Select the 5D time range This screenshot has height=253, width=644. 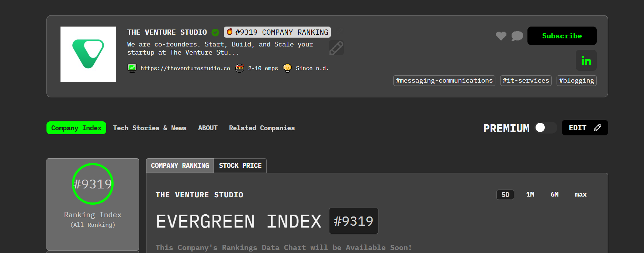point(505,194)
